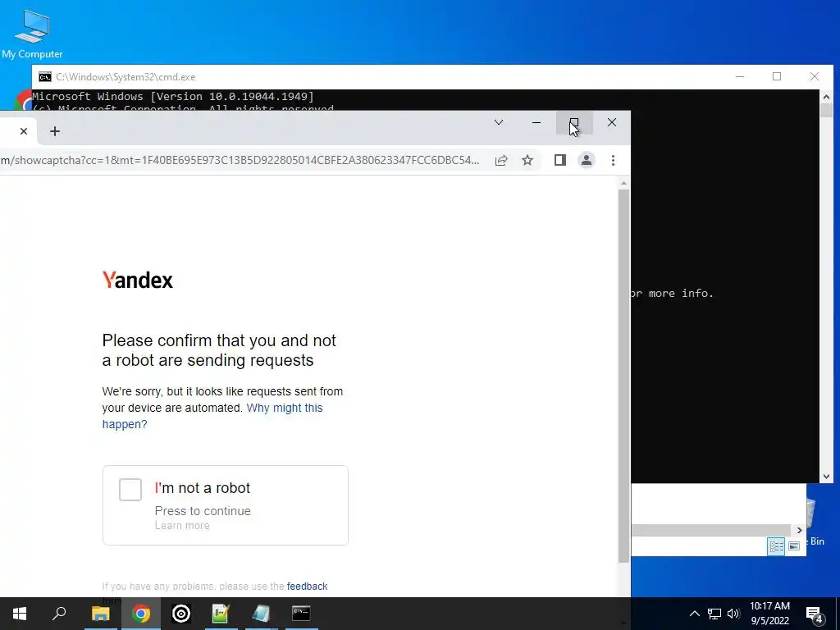Open the blue tilted-page app in the taskbar
Screen dimensions: 840x630
click(261, 614)
